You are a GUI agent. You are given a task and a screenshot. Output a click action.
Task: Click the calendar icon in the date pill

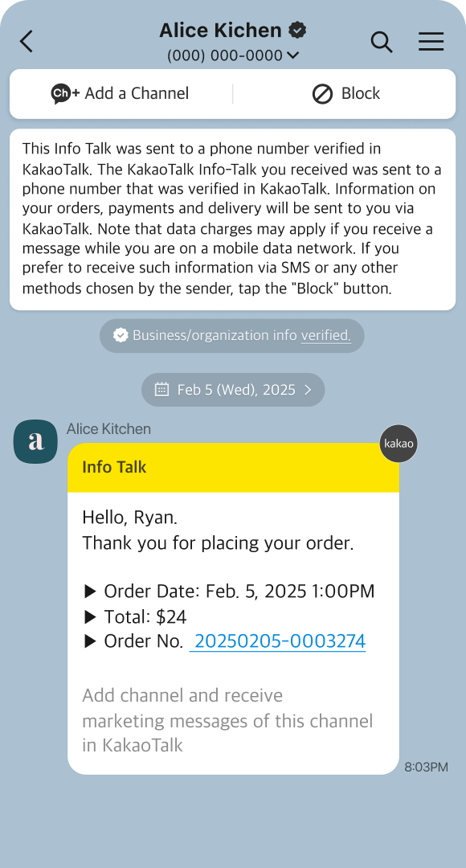(x=161, y=389)
